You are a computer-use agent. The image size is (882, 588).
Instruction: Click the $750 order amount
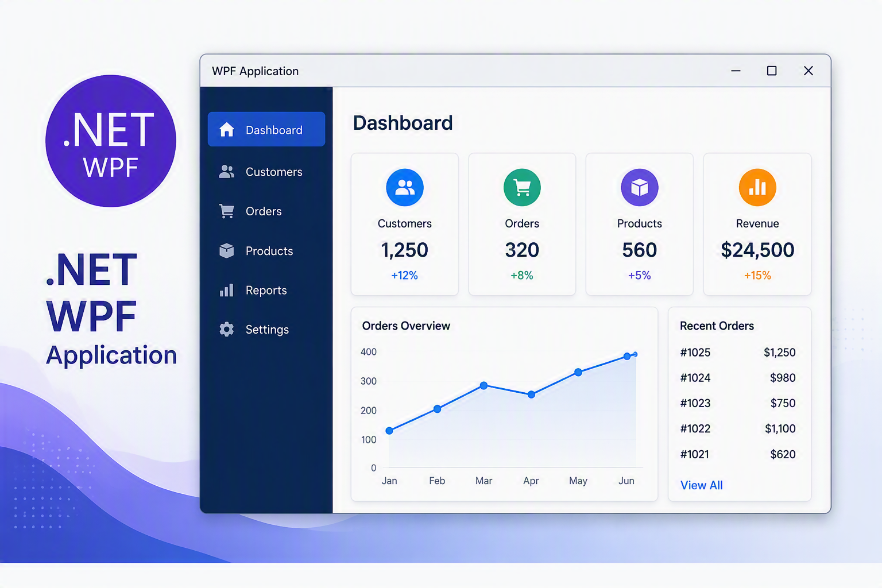[x=783, y=403]
